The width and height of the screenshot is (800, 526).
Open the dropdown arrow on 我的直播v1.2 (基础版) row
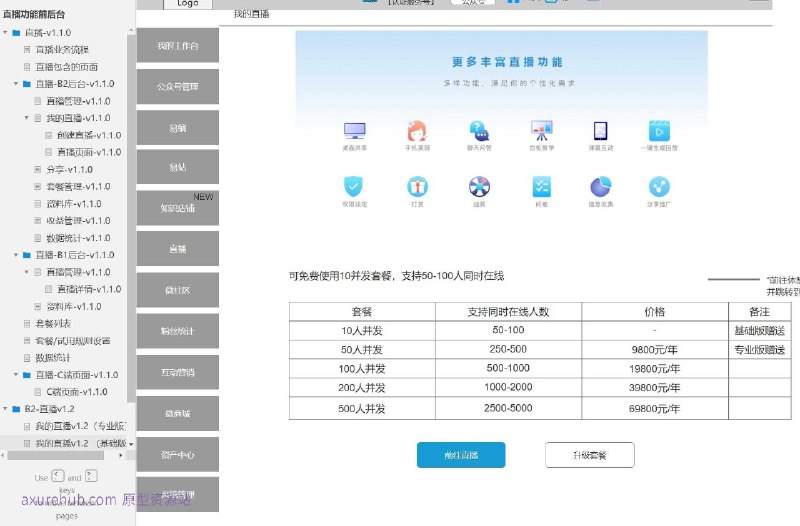[x=131, y=444]
